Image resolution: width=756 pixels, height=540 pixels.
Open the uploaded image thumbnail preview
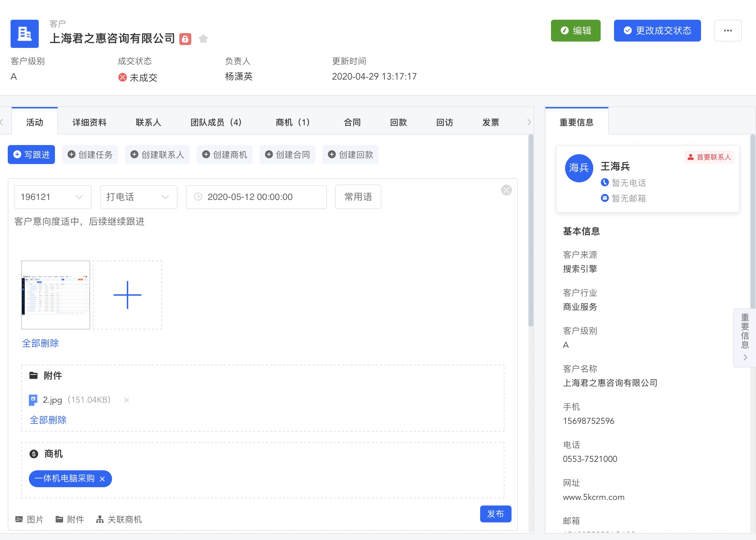click(x=56, y=295)
